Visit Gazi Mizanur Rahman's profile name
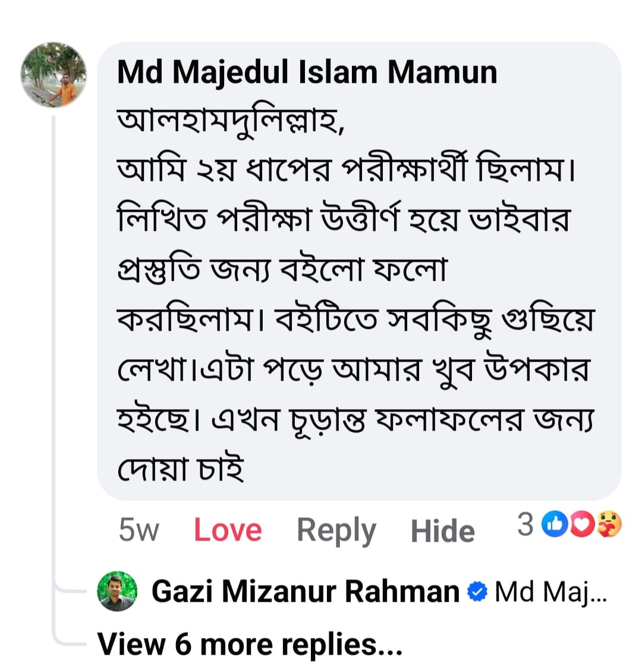The width and height of the screenshot is (642, 672). coord(306,592)
